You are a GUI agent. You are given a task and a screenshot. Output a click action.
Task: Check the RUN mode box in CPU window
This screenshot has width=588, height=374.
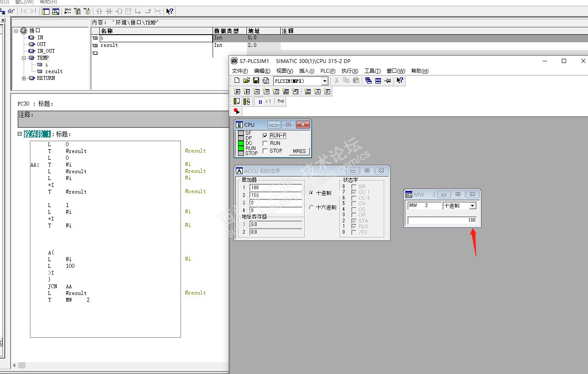(x=265, y=143)
